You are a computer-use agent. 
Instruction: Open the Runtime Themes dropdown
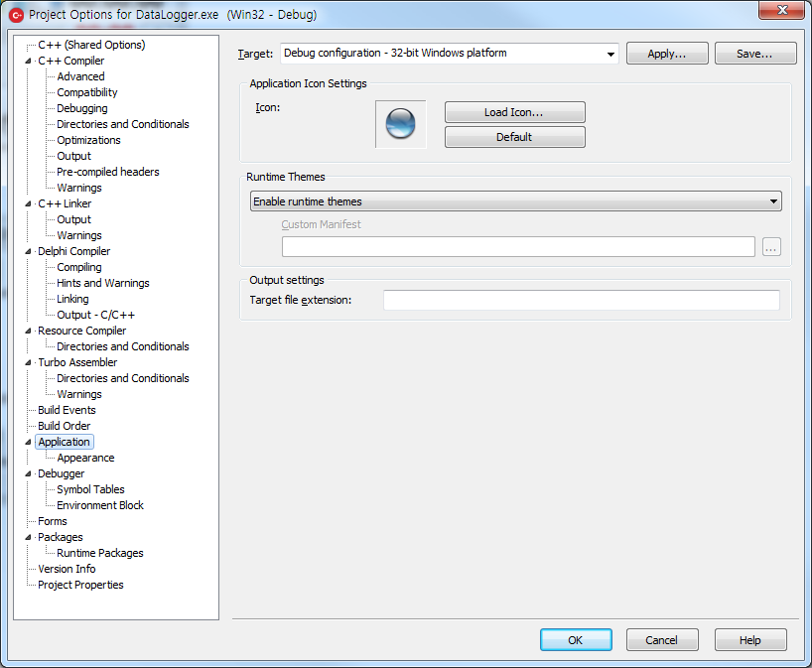pyautogui.click(x=515, y=201)
